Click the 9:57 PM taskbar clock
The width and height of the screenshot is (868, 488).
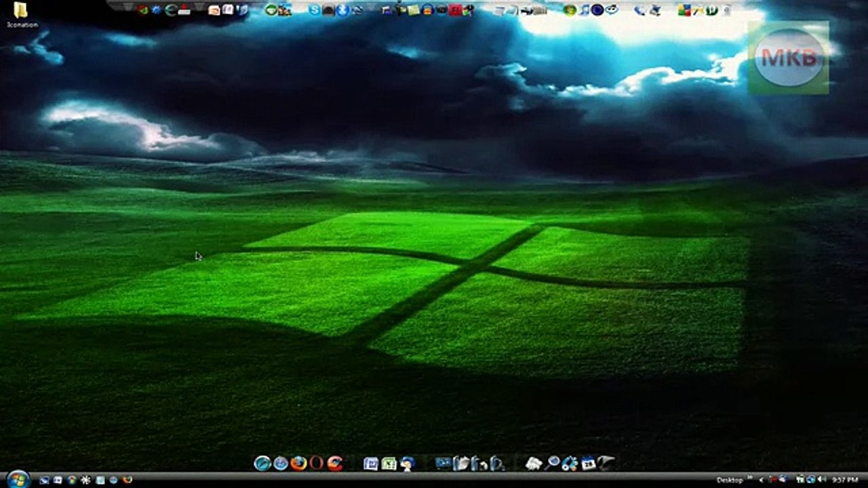tap(846, 480)
